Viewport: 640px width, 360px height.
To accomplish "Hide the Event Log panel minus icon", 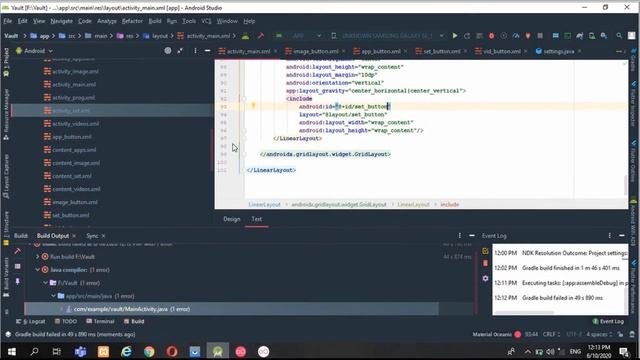I will (x=622, y=236).
